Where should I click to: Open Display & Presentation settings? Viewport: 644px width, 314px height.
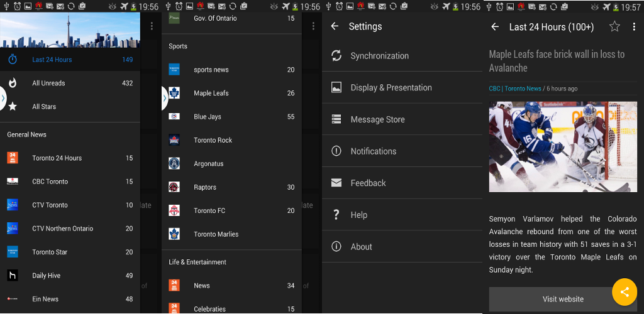tap(402, 87)
